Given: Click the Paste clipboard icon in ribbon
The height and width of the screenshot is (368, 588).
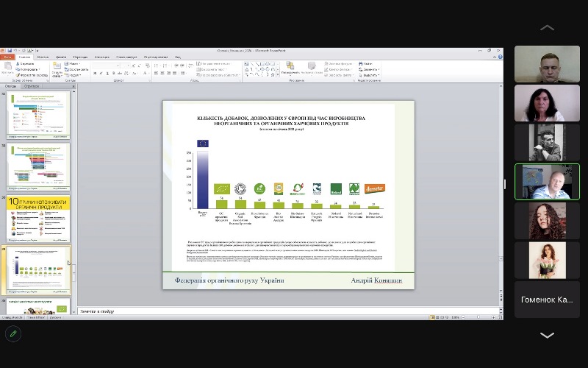Looking at the screenshot, I should pos(7,68).
